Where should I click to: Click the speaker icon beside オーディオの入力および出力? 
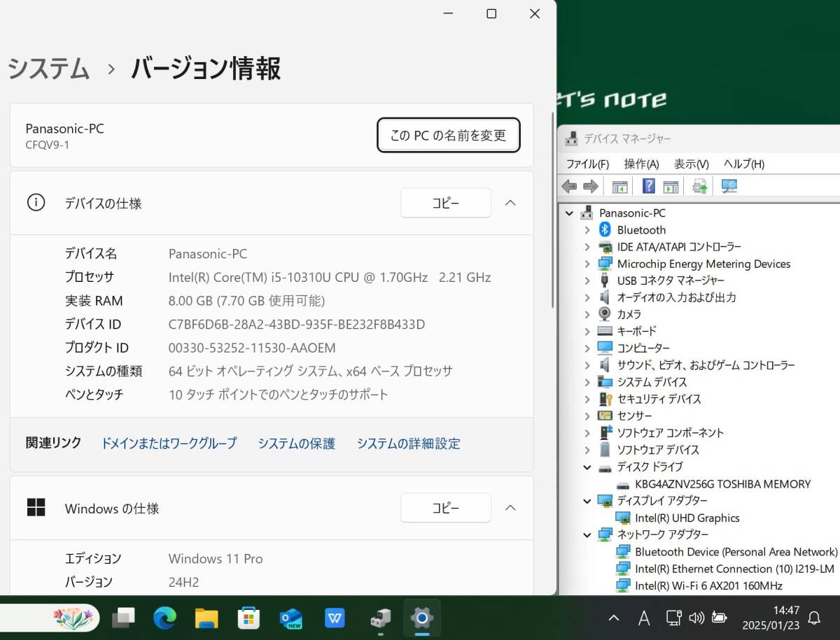pyautogui.click(x=605, y=297)
